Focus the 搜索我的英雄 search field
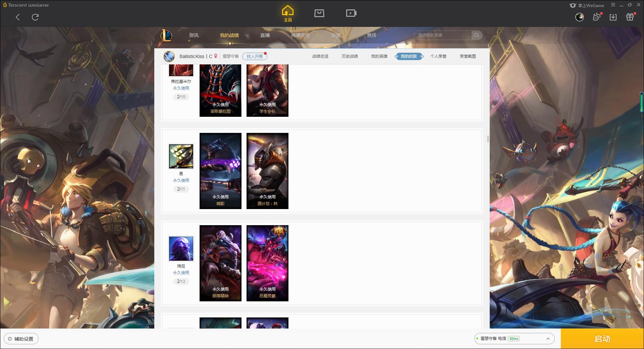The width and height of the screenshot is (644, 349). click(443, 35)
